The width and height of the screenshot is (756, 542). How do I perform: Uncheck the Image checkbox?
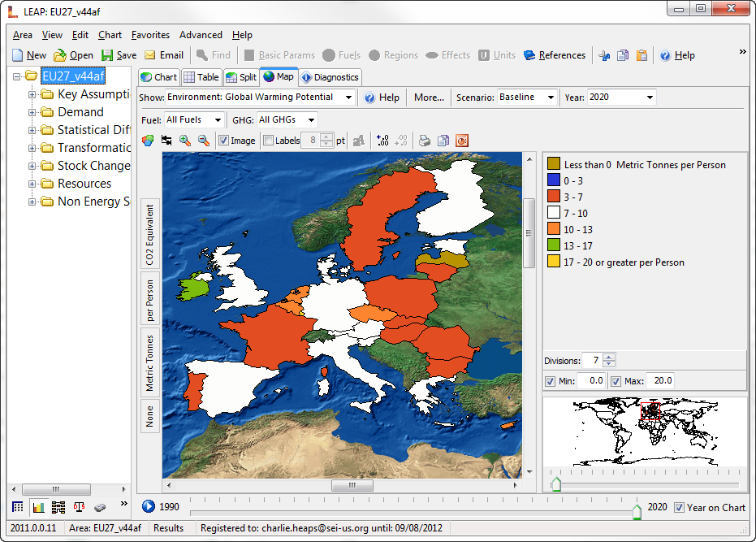pos(223,141)
